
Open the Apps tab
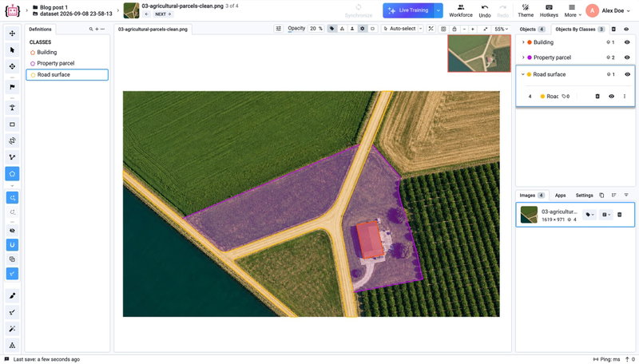(561, 196)
